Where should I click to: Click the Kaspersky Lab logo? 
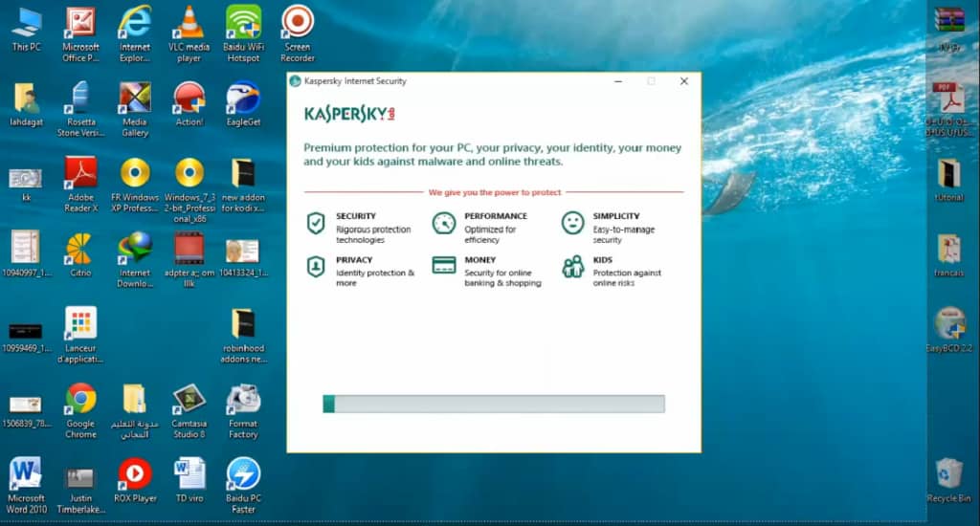[x=349, y=115]
